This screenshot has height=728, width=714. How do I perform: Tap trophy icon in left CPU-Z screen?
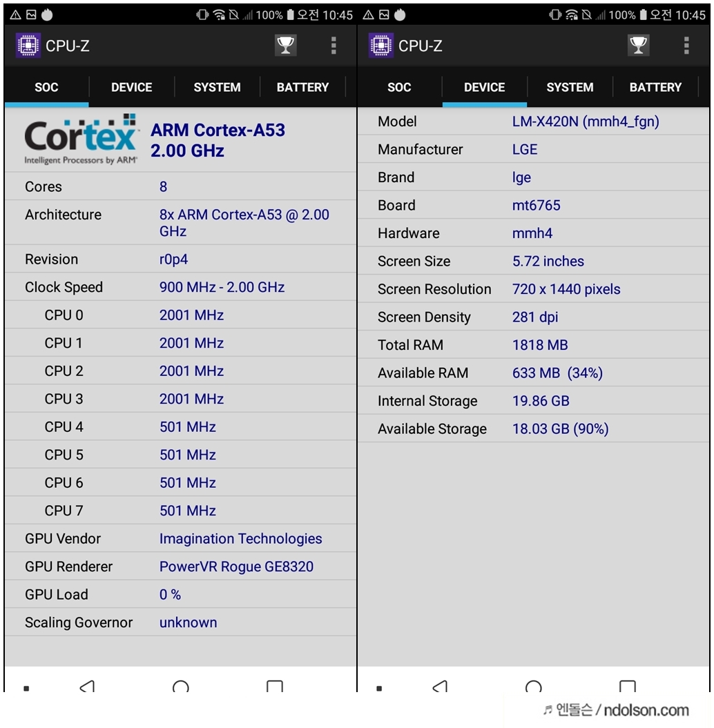point(285,45)
